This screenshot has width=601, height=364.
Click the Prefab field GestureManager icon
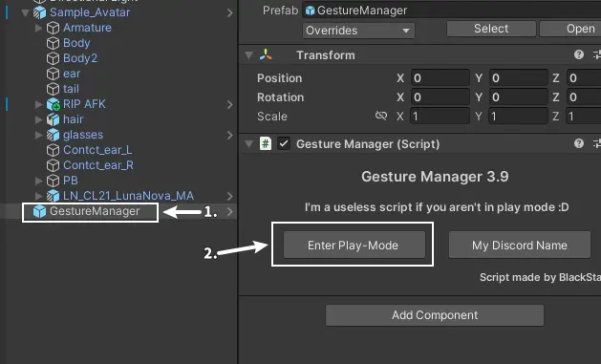[x=311, y=11]
